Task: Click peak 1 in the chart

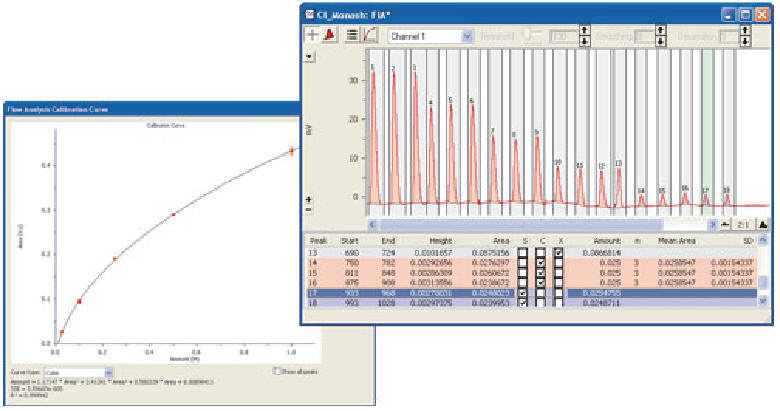Action: tap(374, 137)
